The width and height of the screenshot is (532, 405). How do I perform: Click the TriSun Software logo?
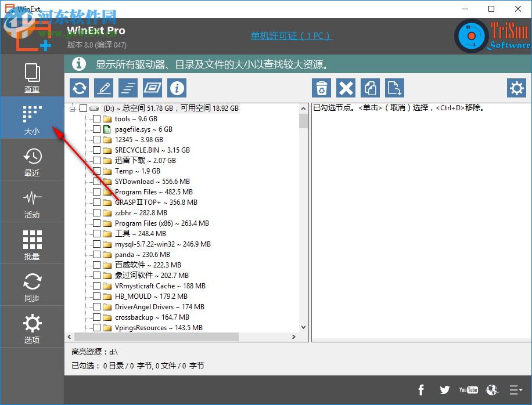click(491, 35)
